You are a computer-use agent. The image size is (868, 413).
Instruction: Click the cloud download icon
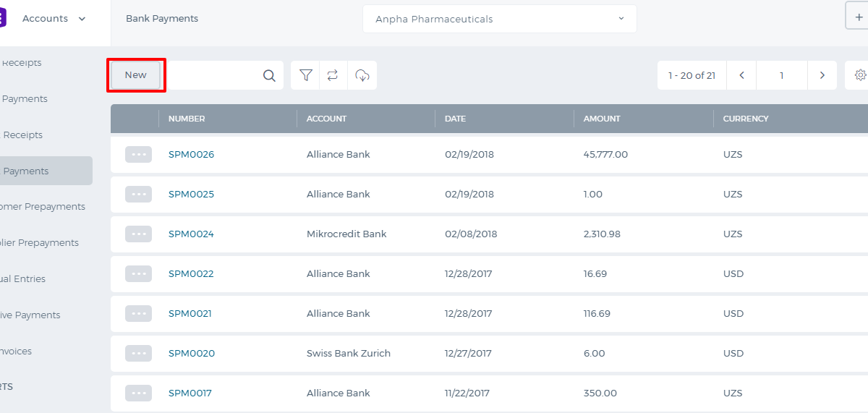(x=362, y=75)
